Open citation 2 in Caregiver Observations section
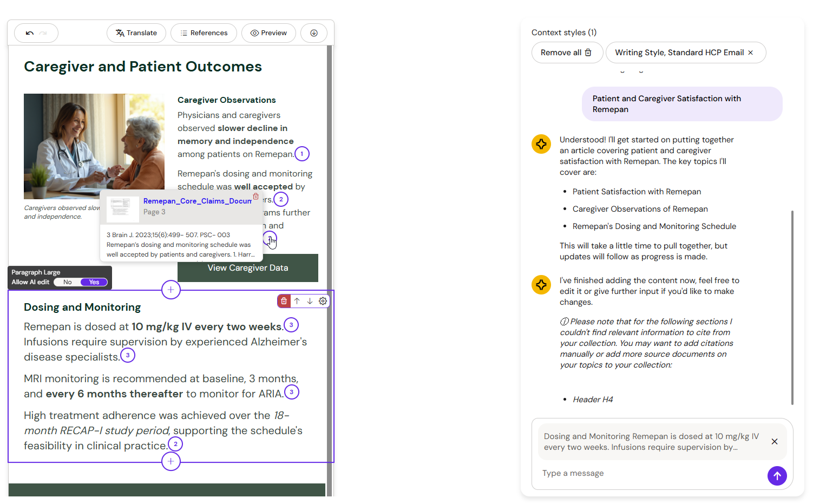The height and width of the screenshot is (504, 813). pos(281,199)
